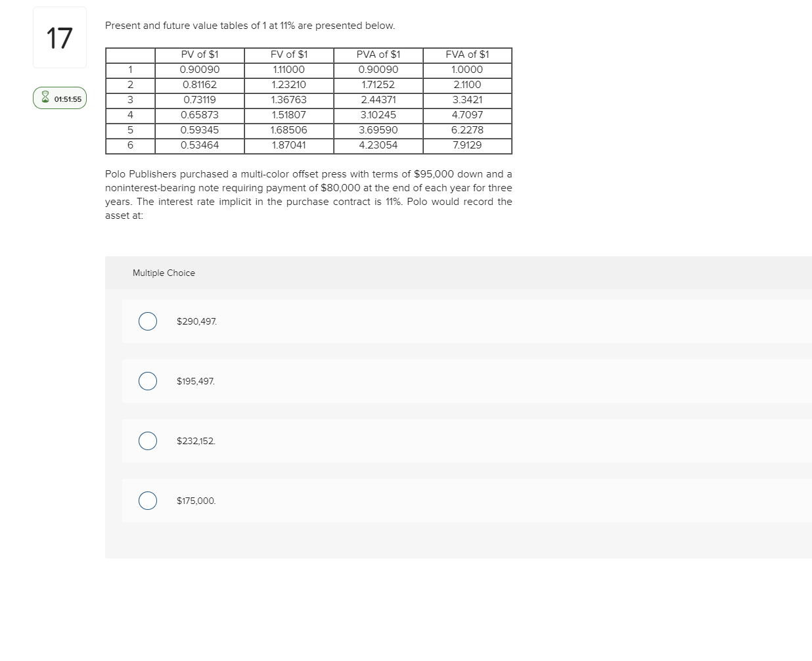812x661 pixels.
Task: Select the radio button for $175,000
Action: tap(147, 501)
